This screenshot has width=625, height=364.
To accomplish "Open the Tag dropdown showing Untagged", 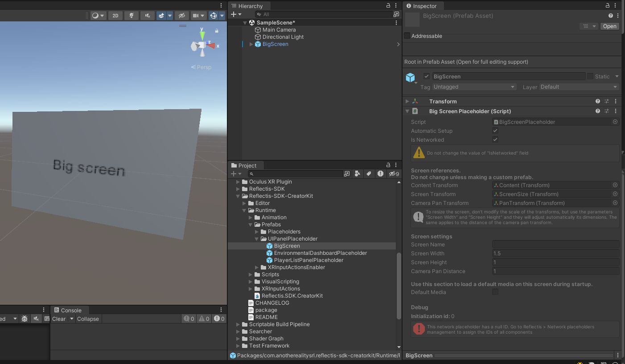I will pyautogui.click(x=474, y=87).
